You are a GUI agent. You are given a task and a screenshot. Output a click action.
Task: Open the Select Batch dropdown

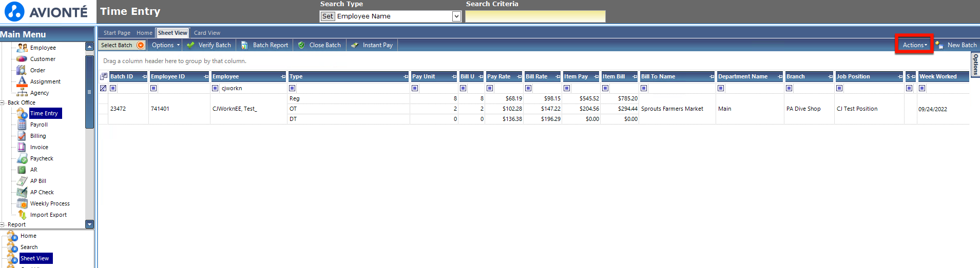pyautogui.click(x=122, y=45)
